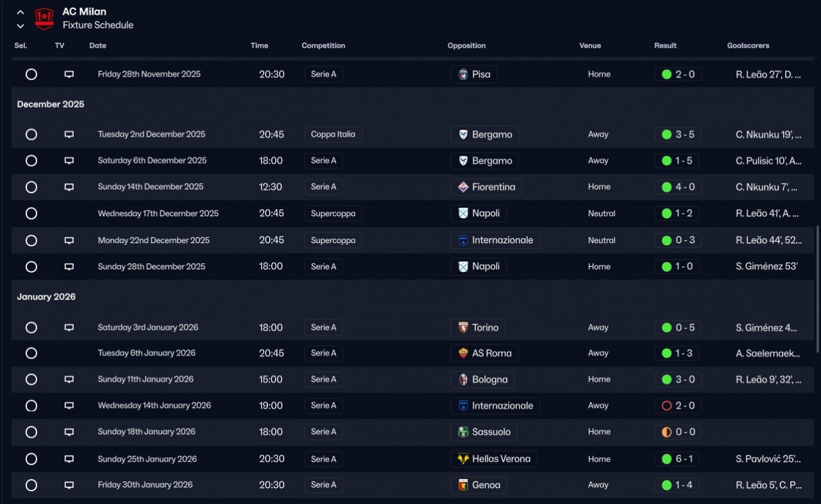The height and width of the screenshot is (504, 821).
Task: Open the 6 - 1 result against Hellas Verona
Action: 678,459
